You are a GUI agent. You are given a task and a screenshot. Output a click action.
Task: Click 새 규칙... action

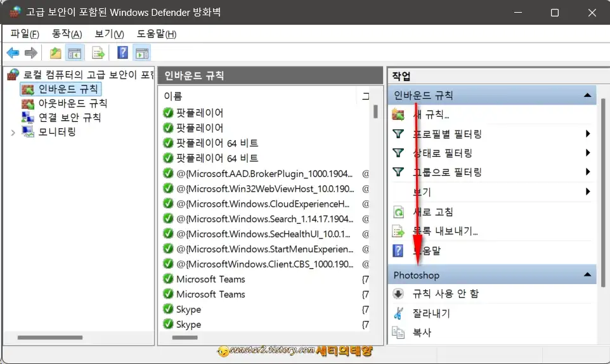pyautogui.click(x=431, y=114)
